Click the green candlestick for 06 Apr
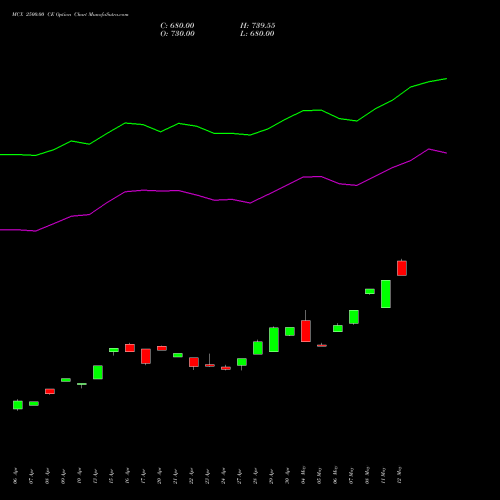Image resolution: width=500 pixels, height=500 pixels. (x=18, y=405)
